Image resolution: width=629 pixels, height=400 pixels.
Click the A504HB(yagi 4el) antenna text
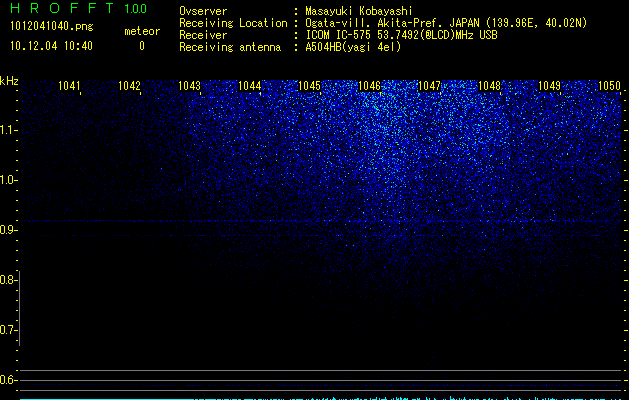(353, 47)
